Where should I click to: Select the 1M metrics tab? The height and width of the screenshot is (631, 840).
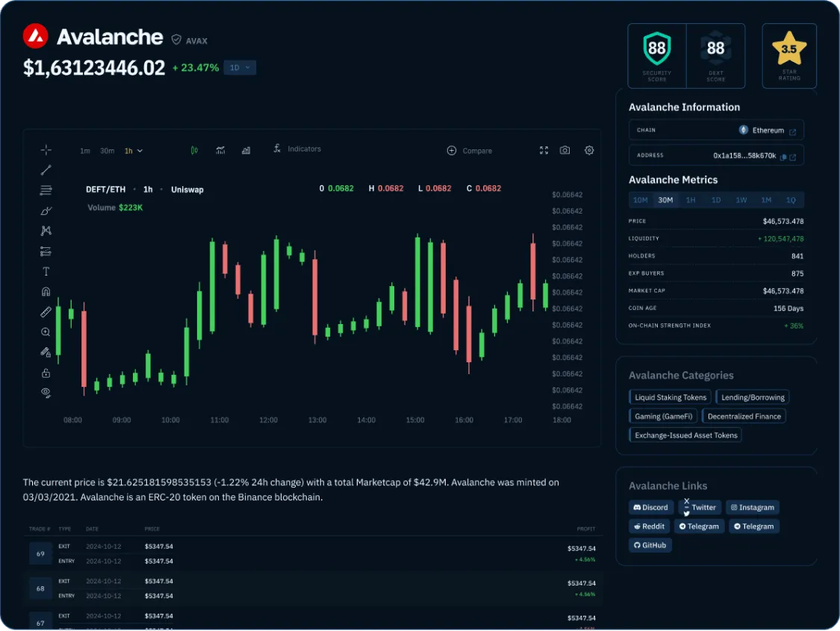click(766, 200)
